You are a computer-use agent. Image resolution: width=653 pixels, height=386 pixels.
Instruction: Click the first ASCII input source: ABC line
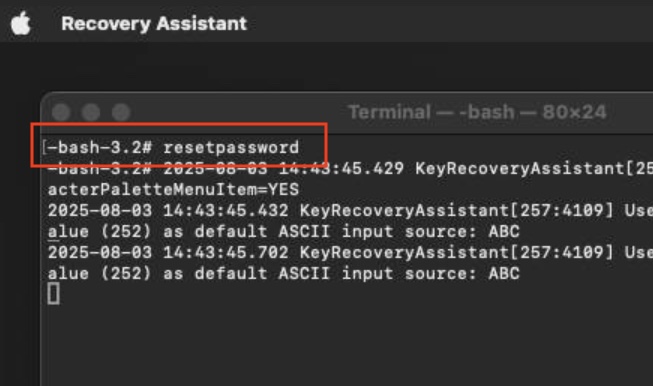coord(284,232)
